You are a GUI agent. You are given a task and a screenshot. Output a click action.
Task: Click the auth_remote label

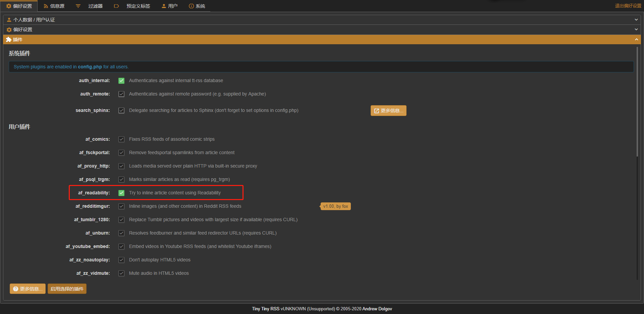tap(95, 94)
